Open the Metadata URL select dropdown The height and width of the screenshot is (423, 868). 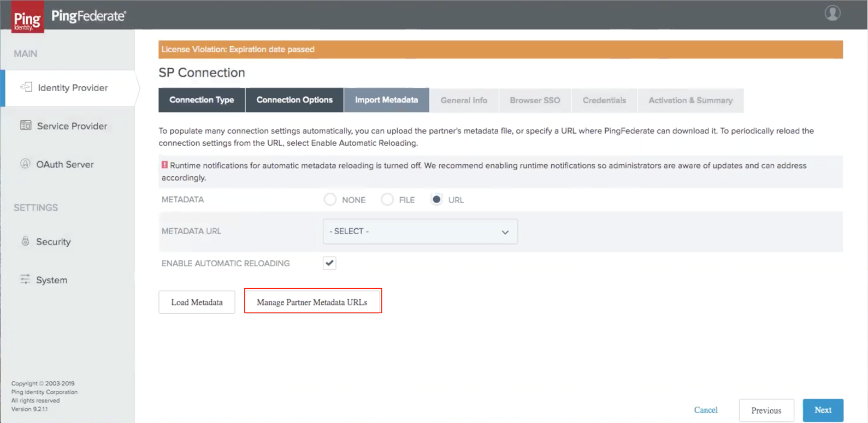[420, 231]
